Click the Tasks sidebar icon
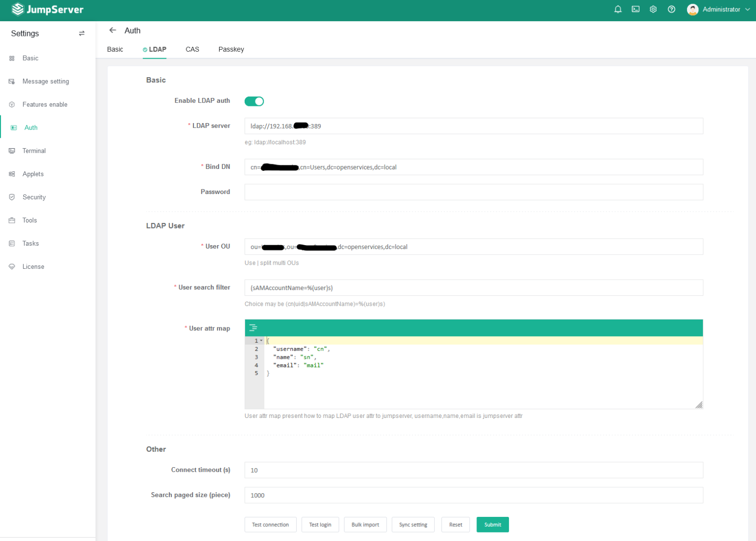This screenshot has height=541, width=756. [x=12, y=243]
